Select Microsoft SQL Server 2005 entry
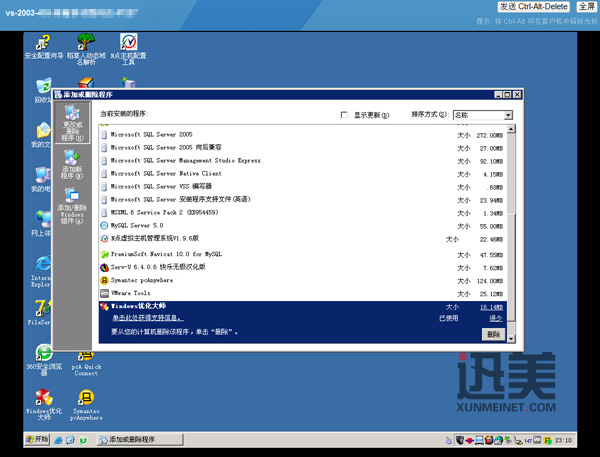The width and height of the screenshot is (600, 457). tap(152, 134)
